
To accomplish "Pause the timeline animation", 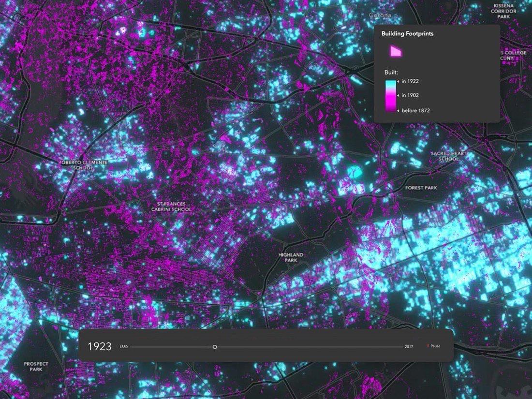I will 433,346.
